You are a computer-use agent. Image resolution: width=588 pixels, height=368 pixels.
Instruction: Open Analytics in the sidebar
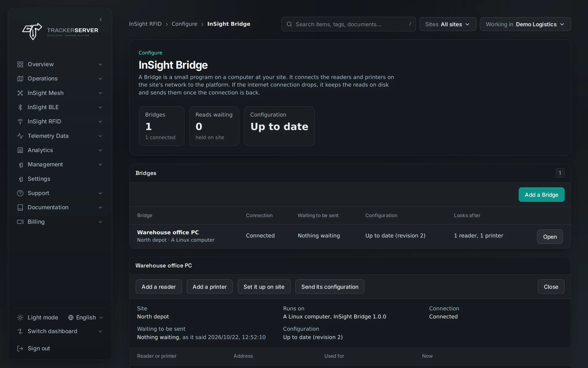(x=60, y=150)
